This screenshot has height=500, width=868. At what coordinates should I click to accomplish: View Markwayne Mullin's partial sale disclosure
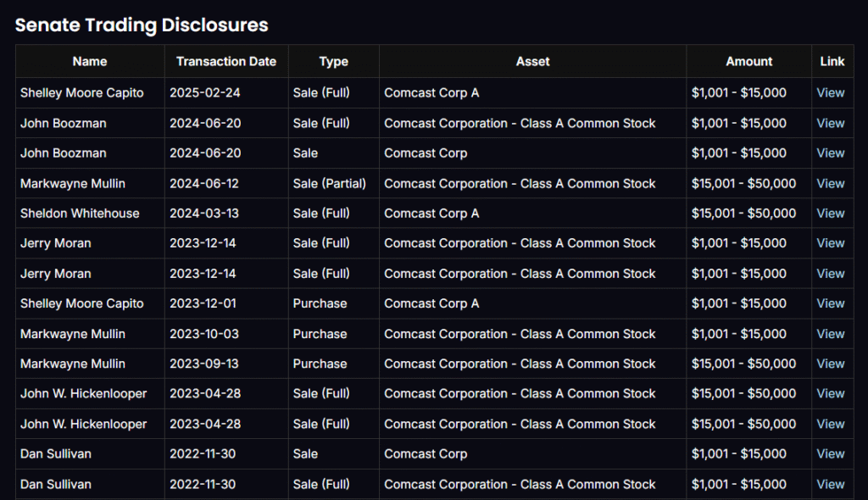click(x=830, y=183)
